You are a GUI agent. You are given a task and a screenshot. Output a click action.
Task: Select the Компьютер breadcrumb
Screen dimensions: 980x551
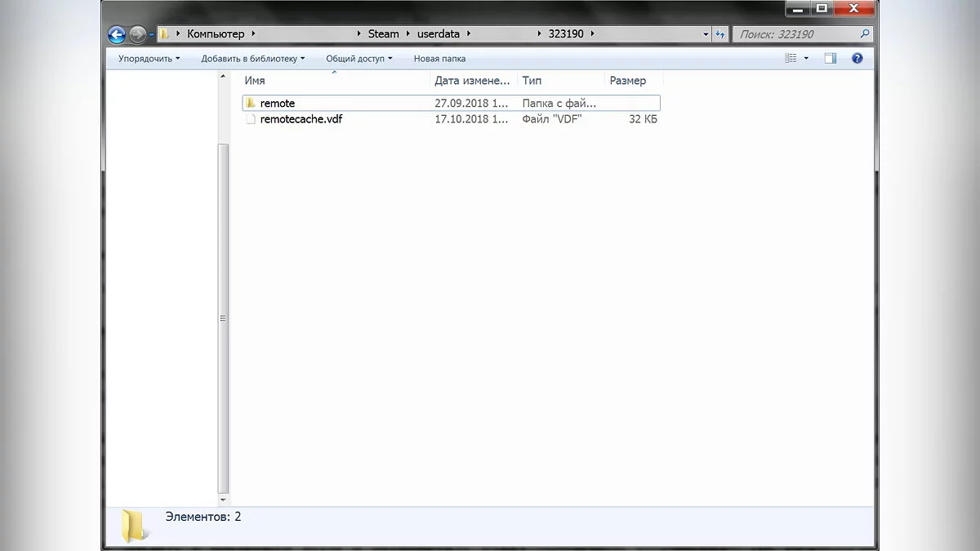216,34
